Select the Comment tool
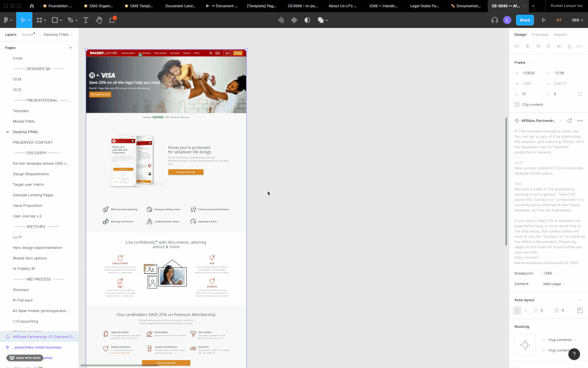 [x=112, y=20]
